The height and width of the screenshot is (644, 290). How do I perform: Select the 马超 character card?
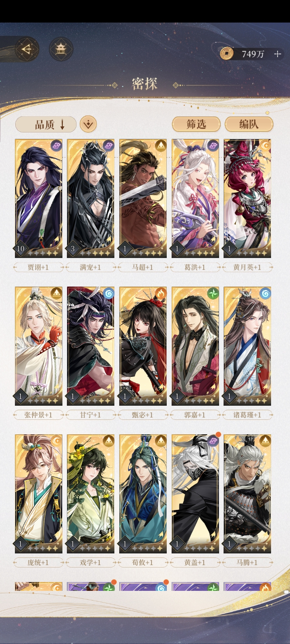tap(143, 198)
